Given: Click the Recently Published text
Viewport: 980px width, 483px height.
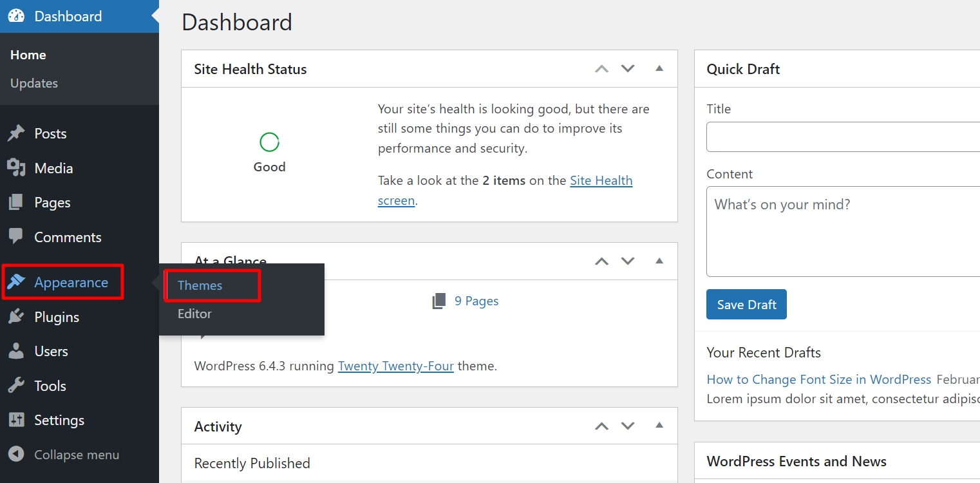Looking at the screenshot, I should [252, 463].
